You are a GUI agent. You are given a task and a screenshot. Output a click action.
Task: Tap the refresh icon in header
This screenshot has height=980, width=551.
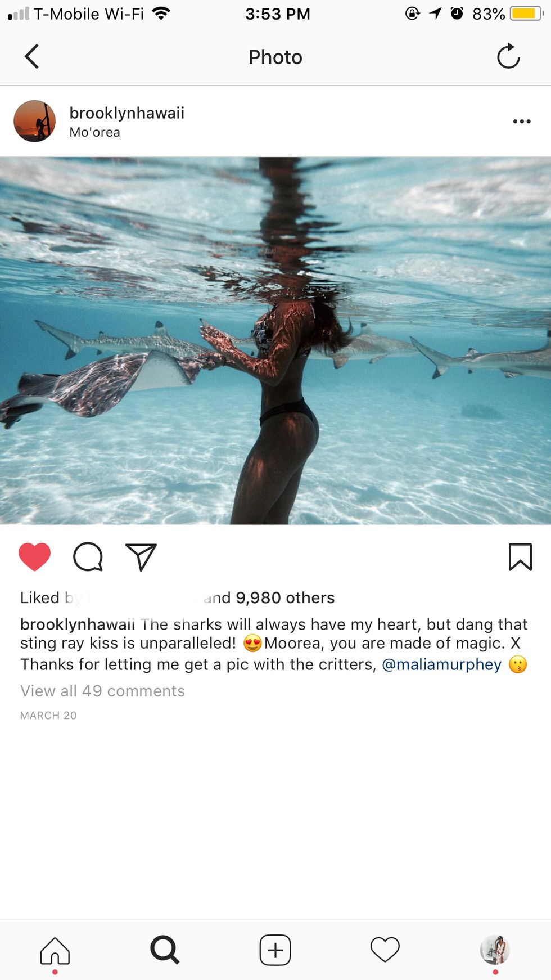point(508,56)
